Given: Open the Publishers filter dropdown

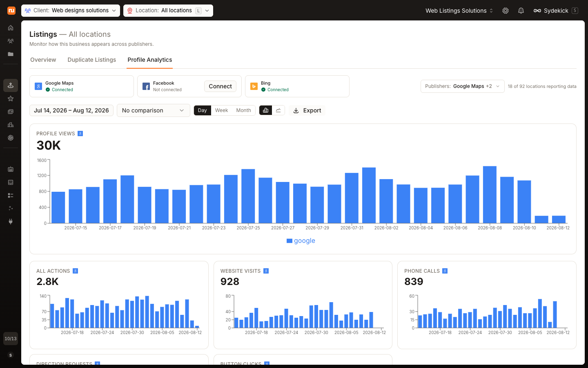Looking at the screenshot, I should click(463, 86).
